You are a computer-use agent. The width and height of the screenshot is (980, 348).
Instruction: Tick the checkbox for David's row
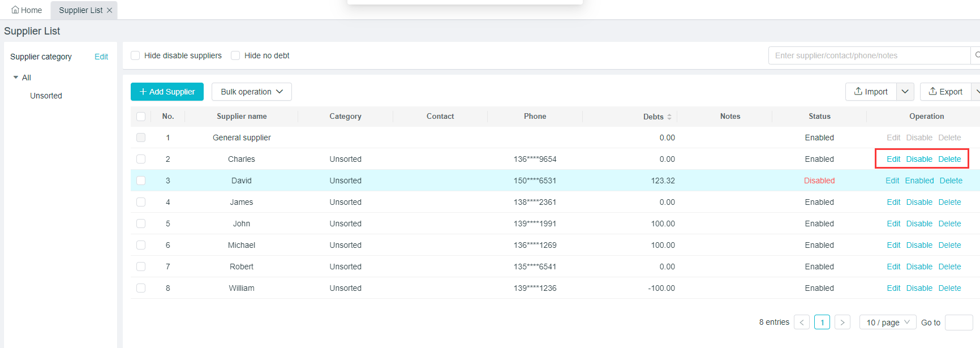coord(141,181)
